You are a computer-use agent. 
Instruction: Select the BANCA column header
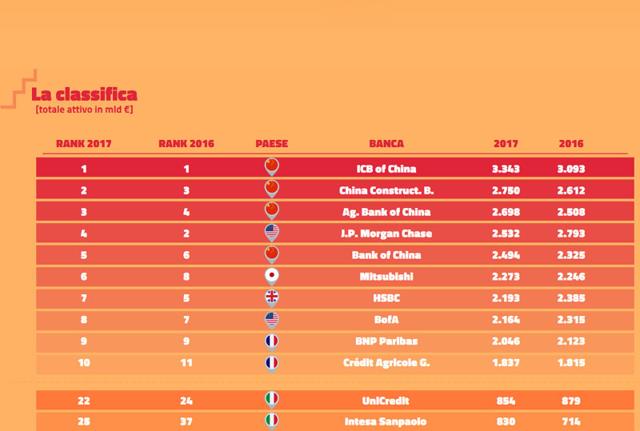coord(386,144)
